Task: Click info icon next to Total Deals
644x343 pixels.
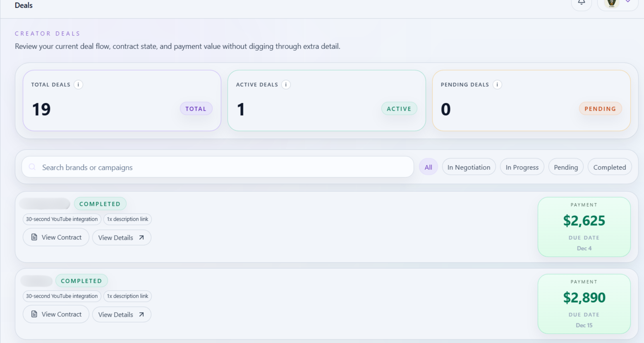Action: coord(78,85)
